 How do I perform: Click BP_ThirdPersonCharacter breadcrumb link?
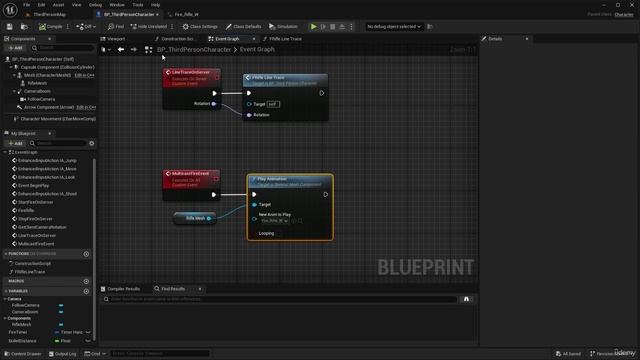[194, 49]
